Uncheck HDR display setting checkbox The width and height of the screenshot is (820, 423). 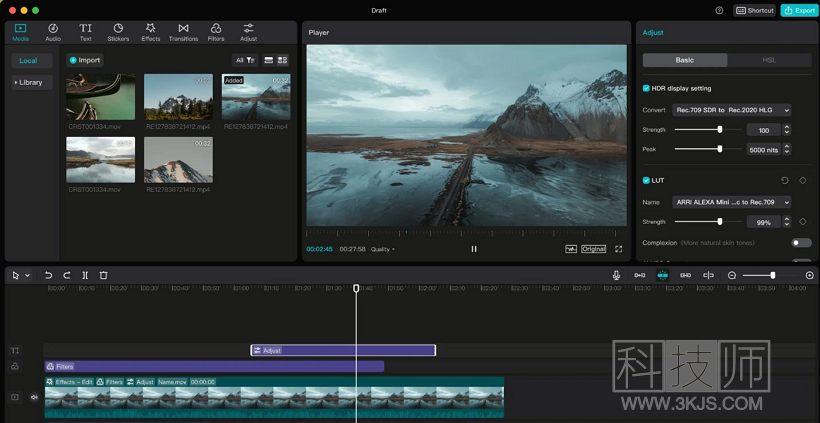[x=646, y=88]
